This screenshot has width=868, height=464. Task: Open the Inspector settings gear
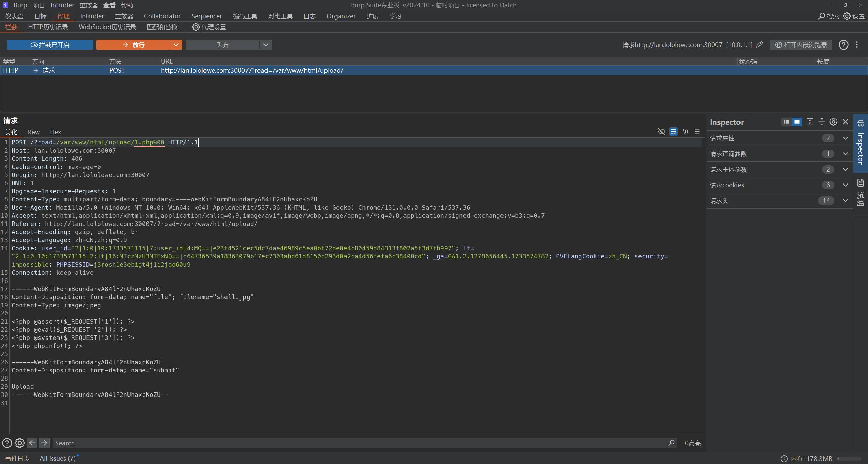[x=833, y=122]
